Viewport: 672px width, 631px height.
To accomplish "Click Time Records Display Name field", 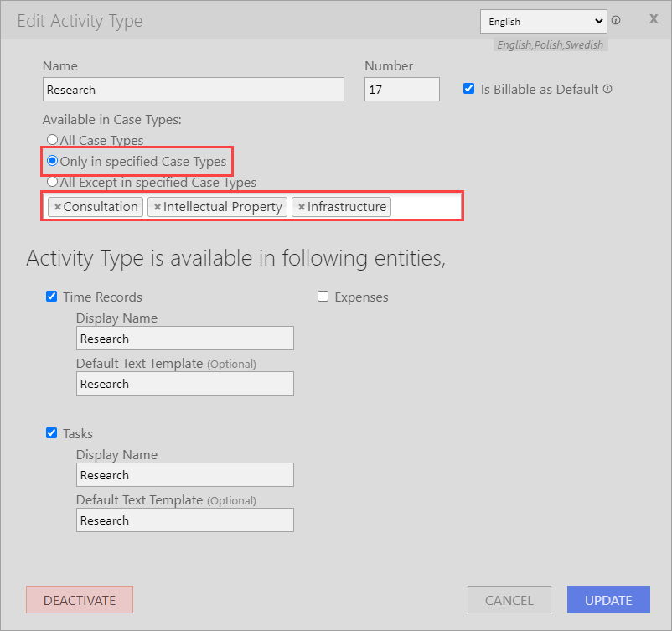I will click(185, 339).
